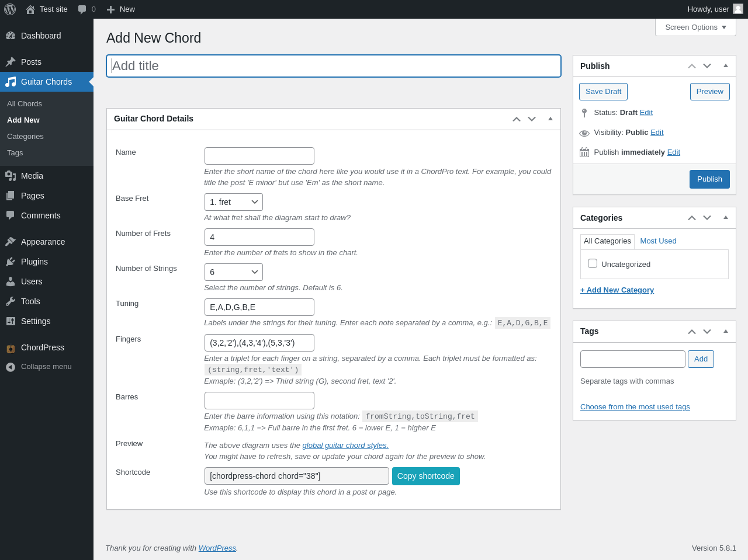
Task: Click the Media icon in sidebar
Action: (11, 176)
